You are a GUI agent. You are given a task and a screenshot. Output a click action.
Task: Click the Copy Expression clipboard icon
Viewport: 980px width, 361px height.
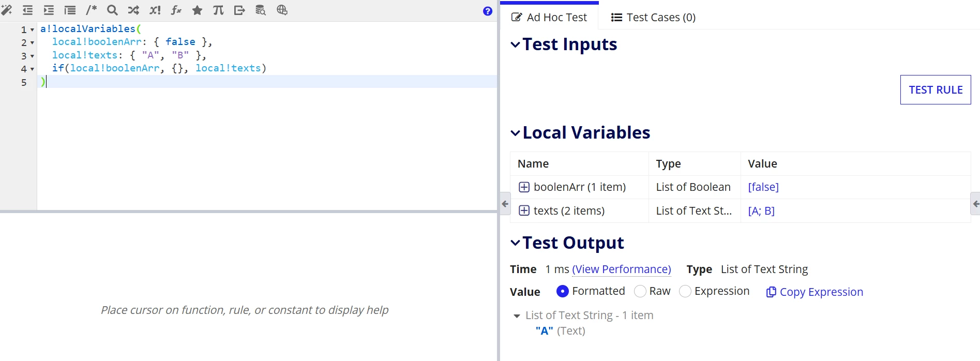tap(771, 292)
